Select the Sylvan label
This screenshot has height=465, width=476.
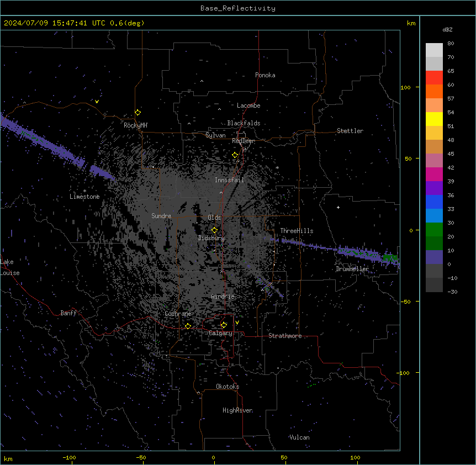[x=215, y=135]
